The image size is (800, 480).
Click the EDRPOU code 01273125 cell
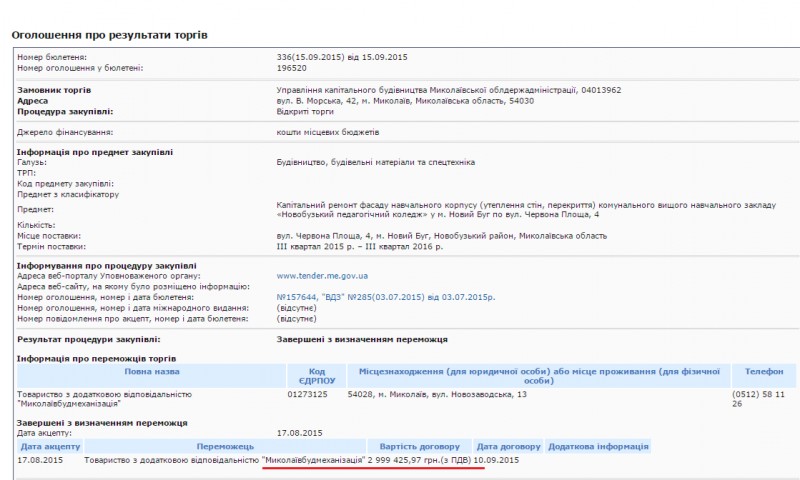coord(309,394)
